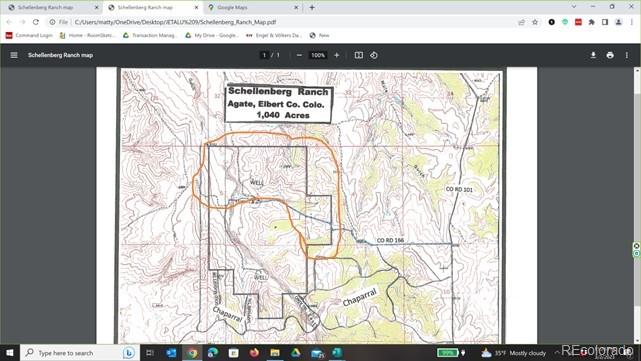Open a new browser tab
The width and height of the screenshot is (641, 361).
(312, 7)
